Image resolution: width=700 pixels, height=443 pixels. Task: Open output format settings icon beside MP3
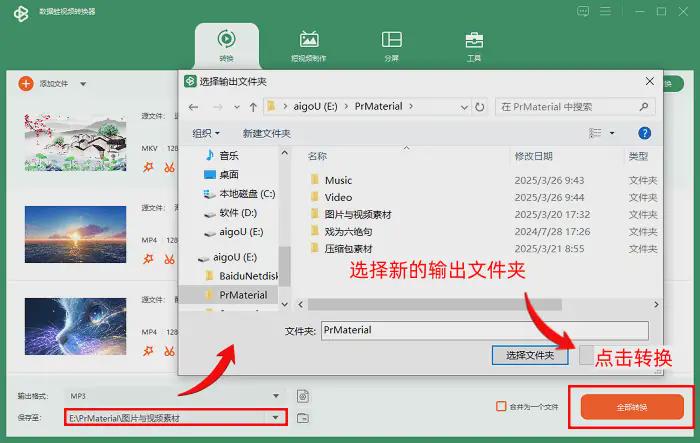(x=303, y=396)
